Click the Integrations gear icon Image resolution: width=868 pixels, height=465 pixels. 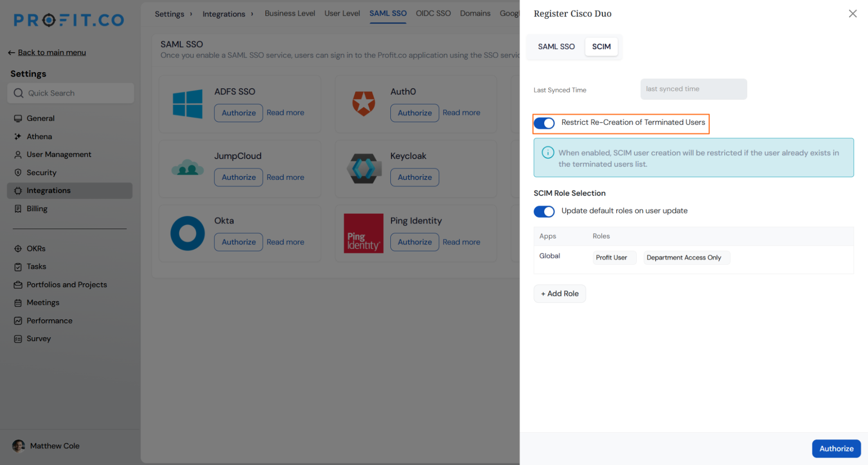(x=18, y=190)
